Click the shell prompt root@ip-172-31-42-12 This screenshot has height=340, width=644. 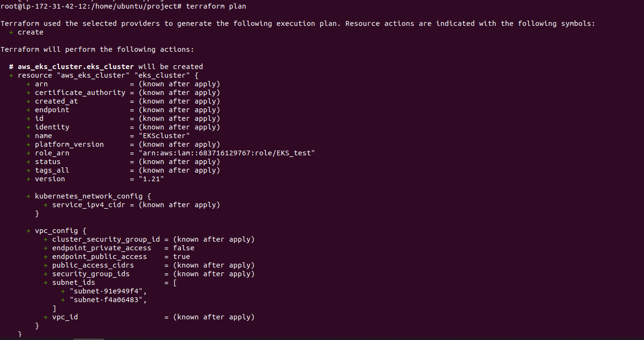click(46, 6)
